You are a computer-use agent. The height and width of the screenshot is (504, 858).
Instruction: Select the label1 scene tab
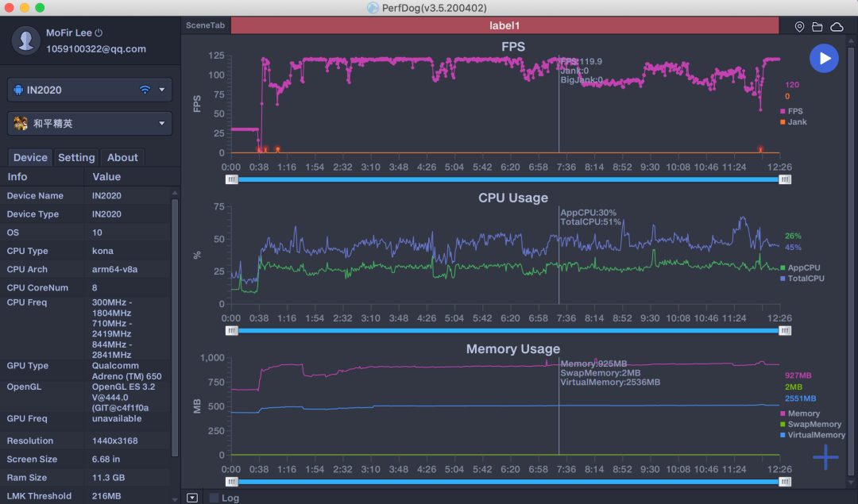pos(504,25)
